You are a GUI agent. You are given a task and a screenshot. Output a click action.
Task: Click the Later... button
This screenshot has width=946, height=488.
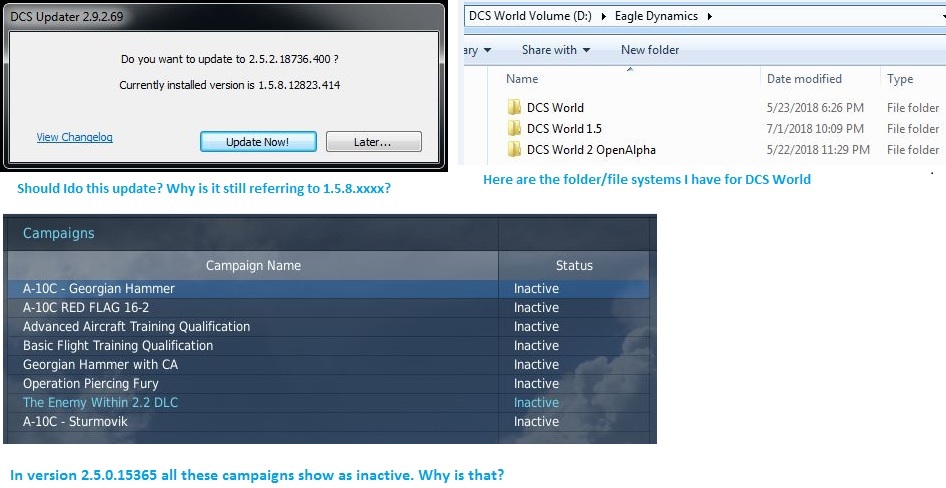373,142
